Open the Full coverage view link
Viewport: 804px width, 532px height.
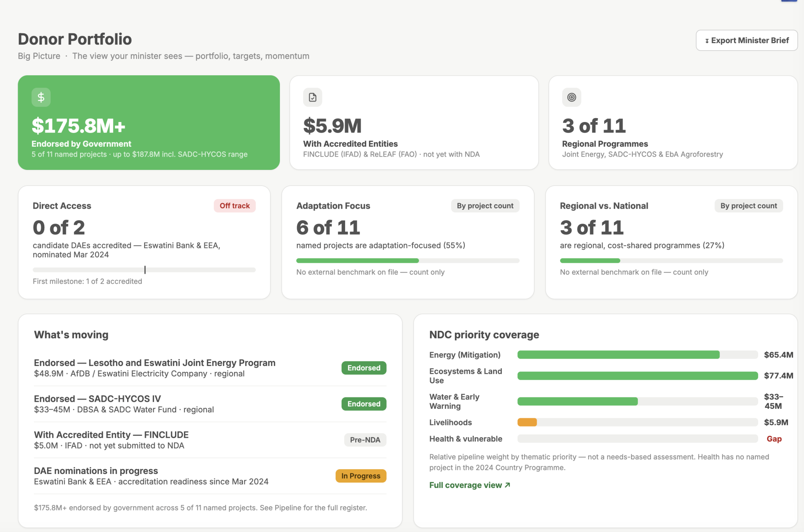[x=470, y=485]
